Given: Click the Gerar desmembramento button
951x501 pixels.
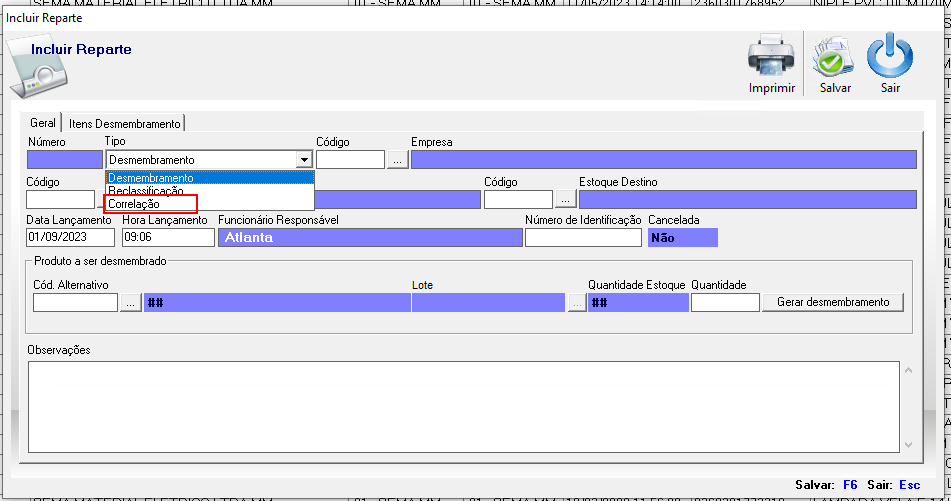Looking at the screenshot, I should point(833,302).
